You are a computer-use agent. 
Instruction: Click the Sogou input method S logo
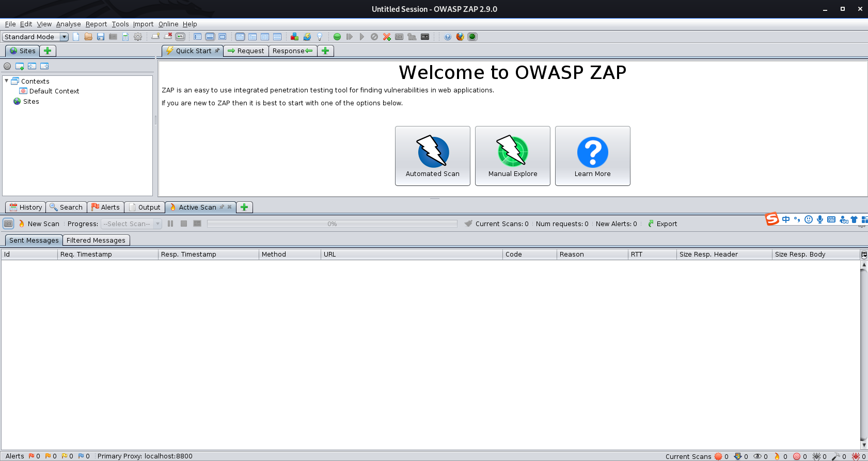coord(772,219)
